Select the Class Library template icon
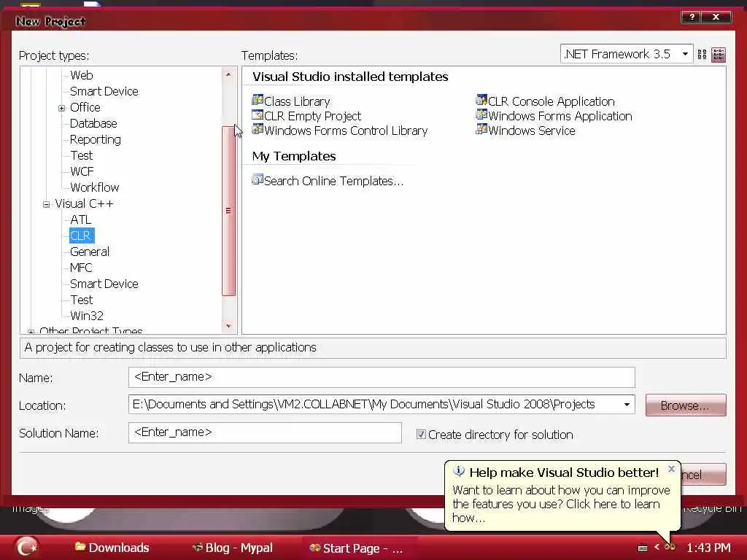This screenshot has height=560, width=747. click(258, 100)
